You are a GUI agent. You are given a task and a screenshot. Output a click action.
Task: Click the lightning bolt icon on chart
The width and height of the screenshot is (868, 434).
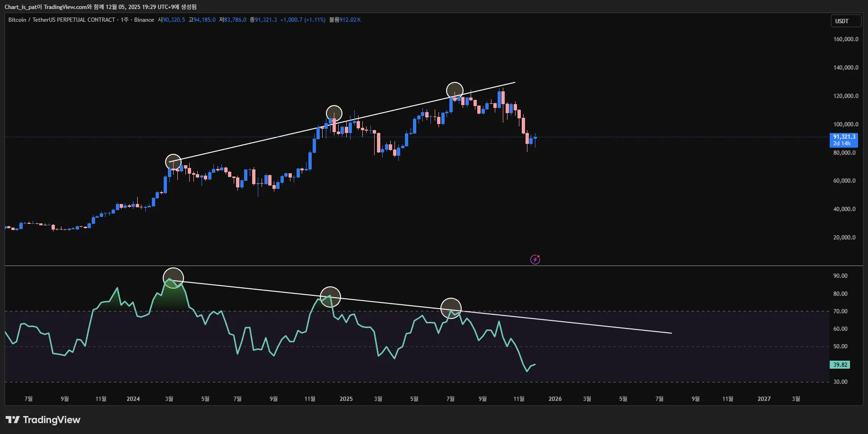point(535,259)
